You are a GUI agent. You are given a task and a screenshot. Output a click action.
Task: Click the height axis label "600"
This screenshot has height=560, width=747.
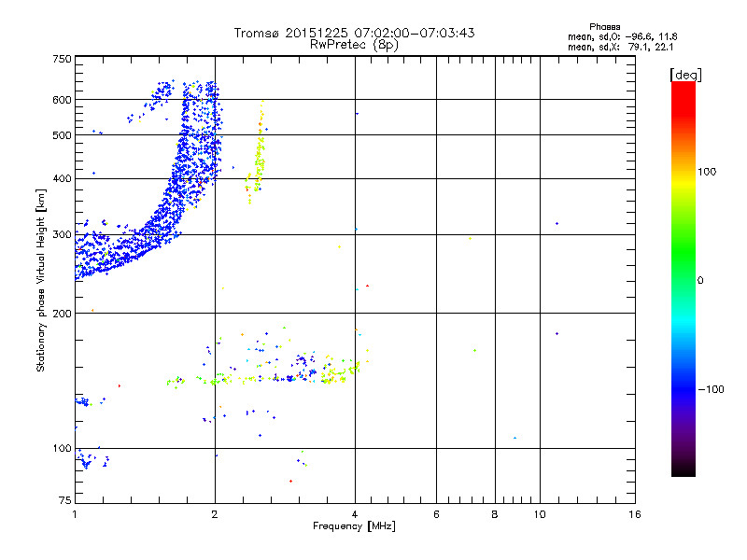(x=62, y=100)
